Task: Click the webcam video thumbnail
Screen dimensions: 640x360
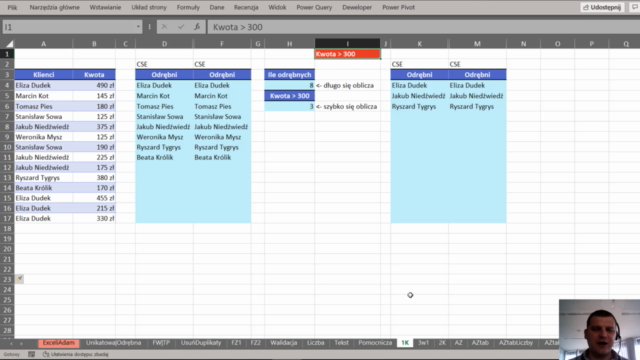Action: click(599, 329)
